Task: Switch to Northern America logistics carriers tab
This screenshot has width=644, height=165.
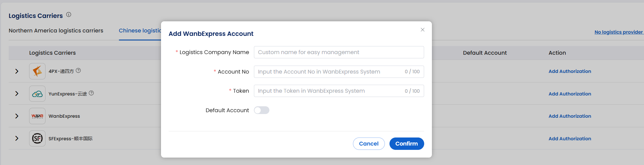Action: pyautogui.click(x=56, y=31)
